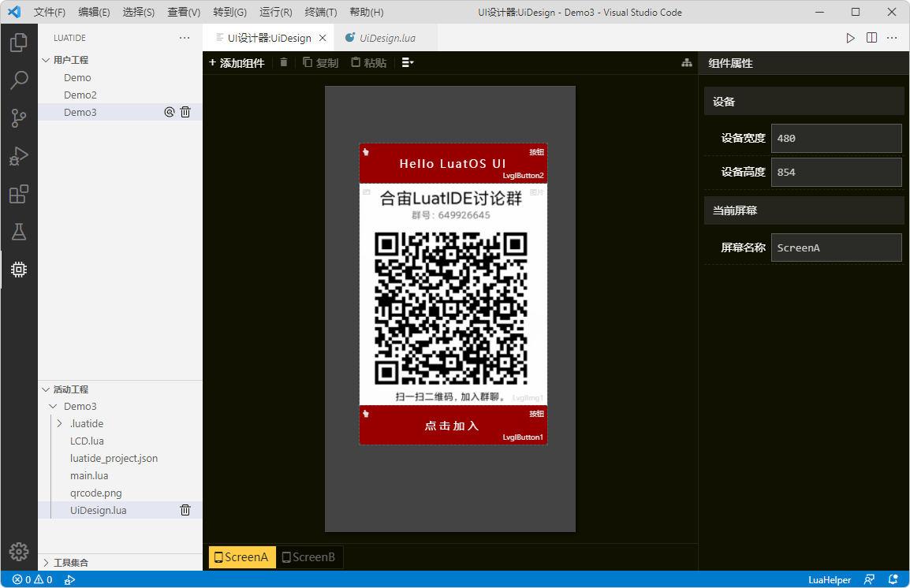Open the feedback icon in status bar
The height and width of the screenshot is (588, 910).
869,580
